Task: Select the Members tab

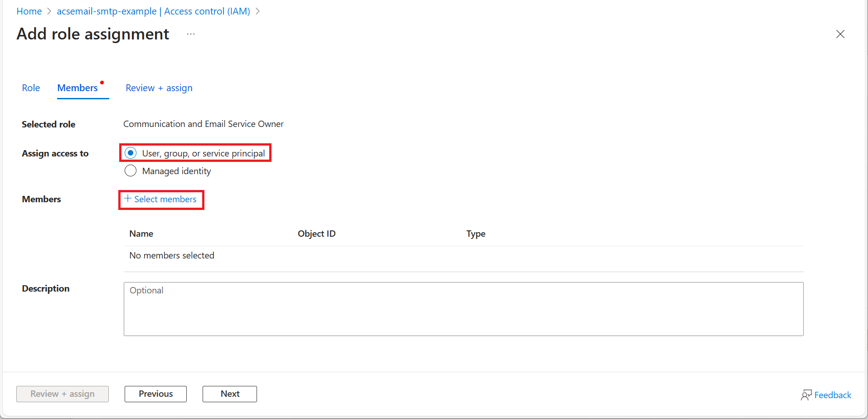Action: click(x=77, y=88)
